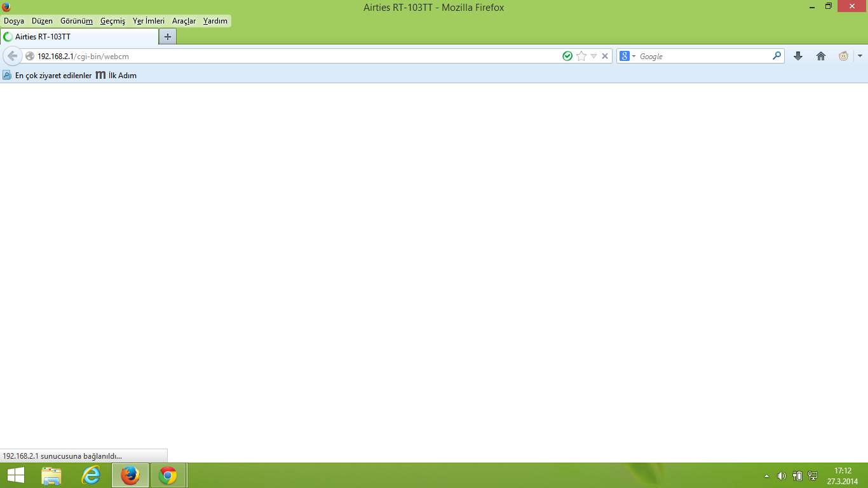Switch to Google Chrome on the taskbar
The image size is (868, 488).
click(168, 475)
